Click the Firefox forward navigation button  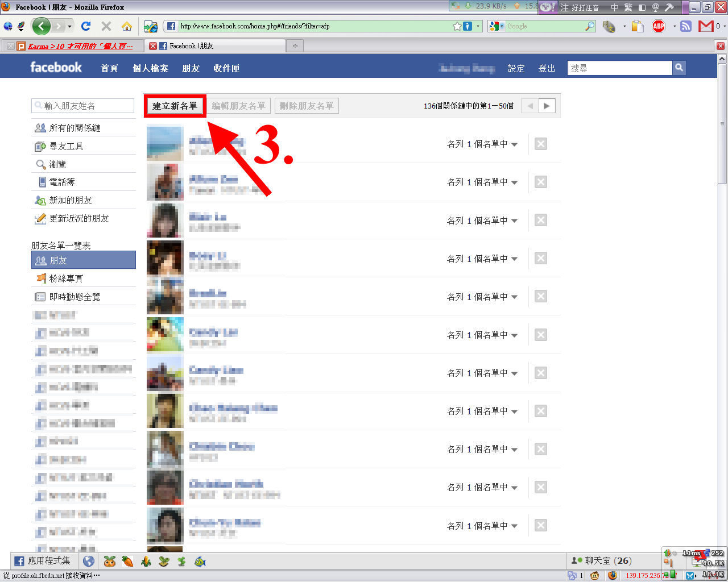(x=58, y=26)
